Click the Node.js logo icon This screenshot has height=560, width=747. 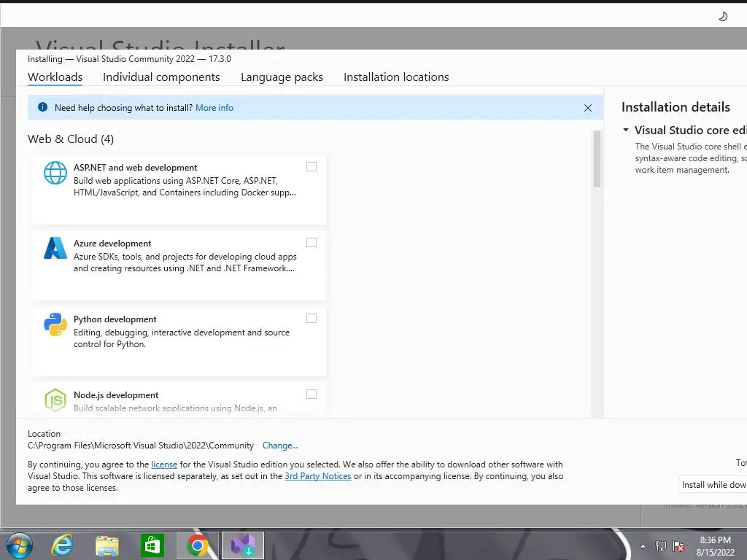click(55, 400)
